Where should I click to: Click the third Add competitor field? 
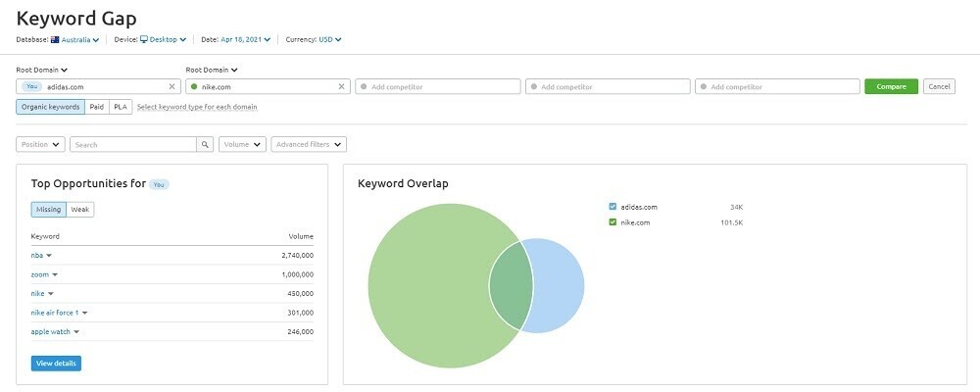click(777, 86)
